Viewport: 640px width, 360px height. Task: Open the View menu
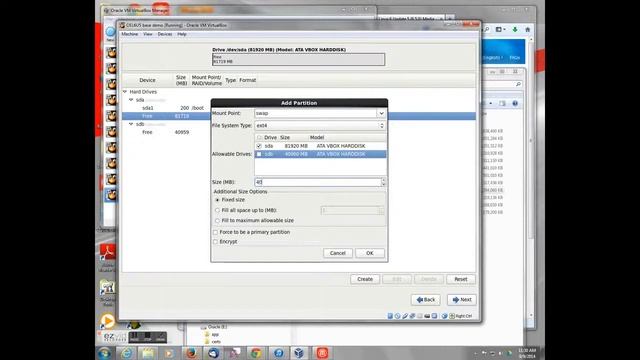148,34
